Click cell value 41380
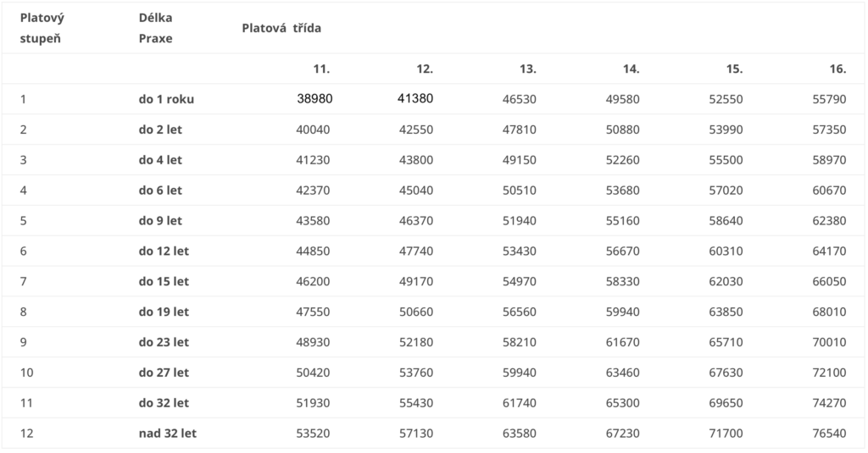 pyautogui.click(x=415, y=98)
